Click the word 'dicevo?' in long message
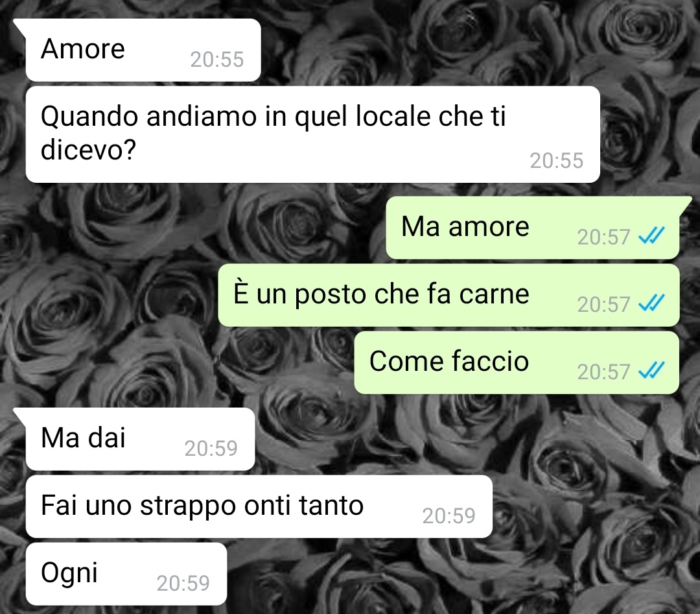This screenshot has width=700, height=614. pyautogui.click(x=88, y=150)
